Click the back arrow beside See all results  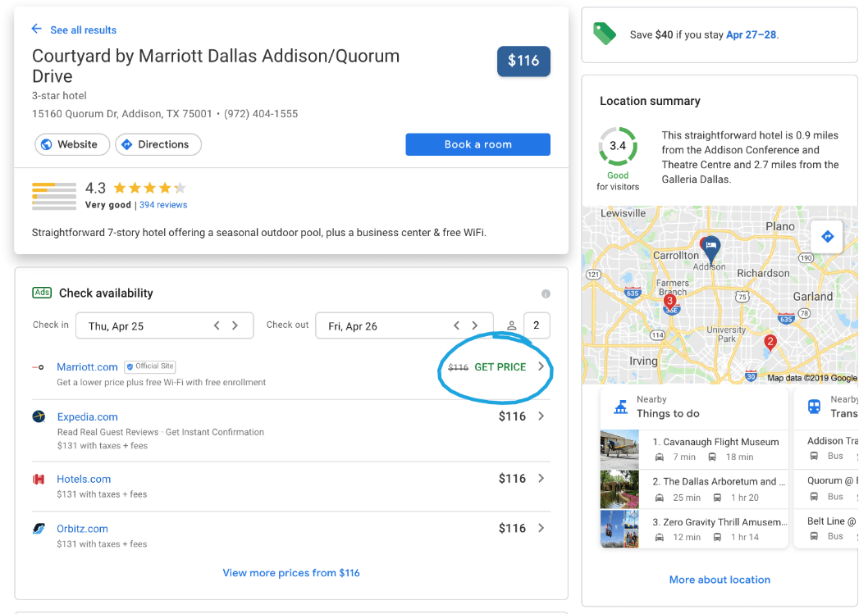tap(37, 29)
